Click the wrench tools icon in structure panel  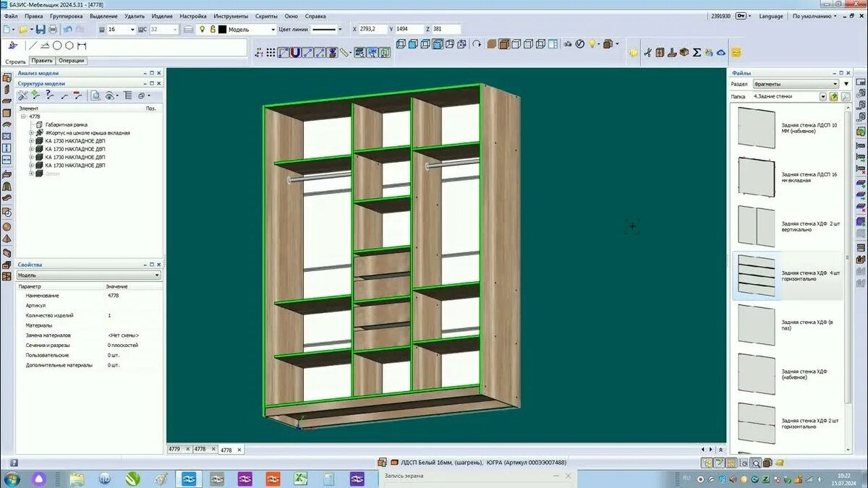23,95
